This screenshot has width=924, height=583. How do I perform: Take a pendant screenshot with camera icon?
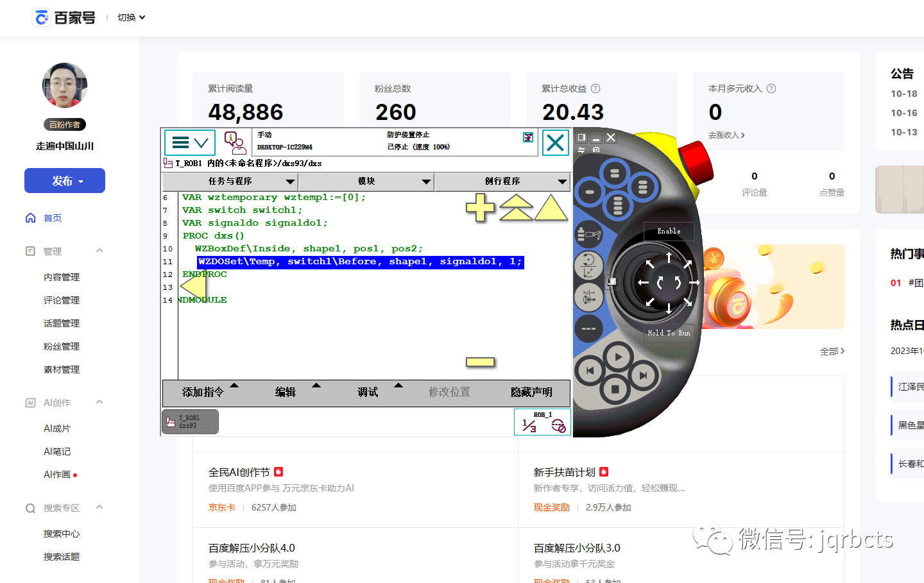(x=596, y=149)
